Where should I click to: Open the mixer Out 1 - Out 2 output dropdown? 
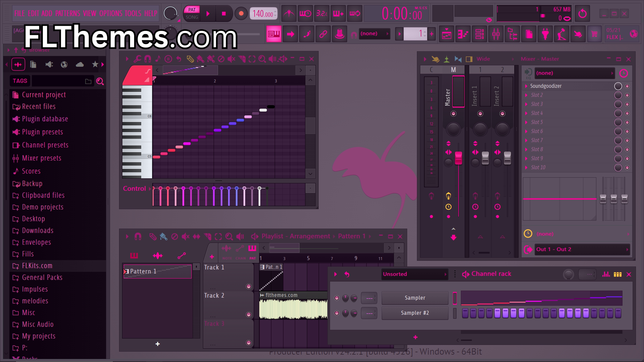tap(582, 249)
